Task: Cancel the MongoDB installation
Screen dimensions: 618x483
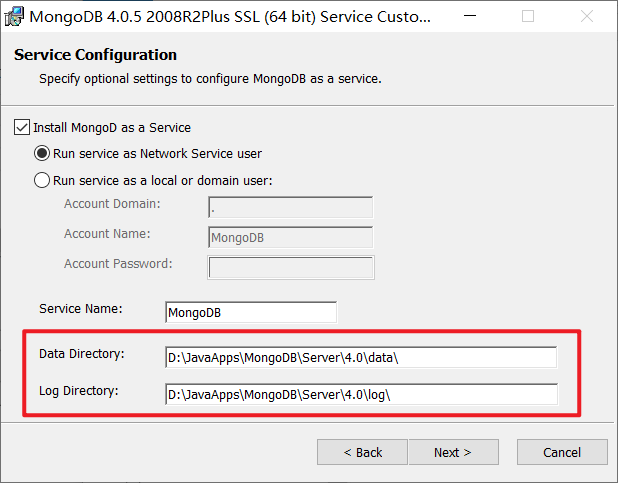Action: point(562,452)
